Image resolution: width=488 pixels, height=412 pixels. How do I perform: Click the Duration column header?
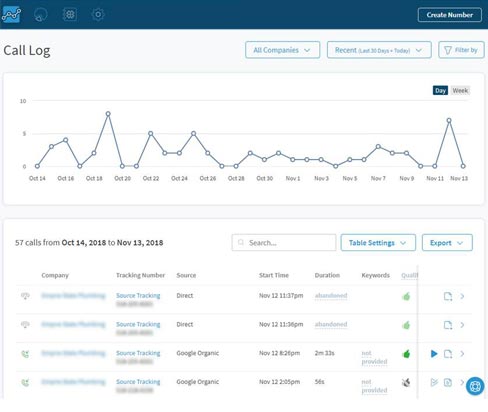pyautogui.click(x=327, y=275)
